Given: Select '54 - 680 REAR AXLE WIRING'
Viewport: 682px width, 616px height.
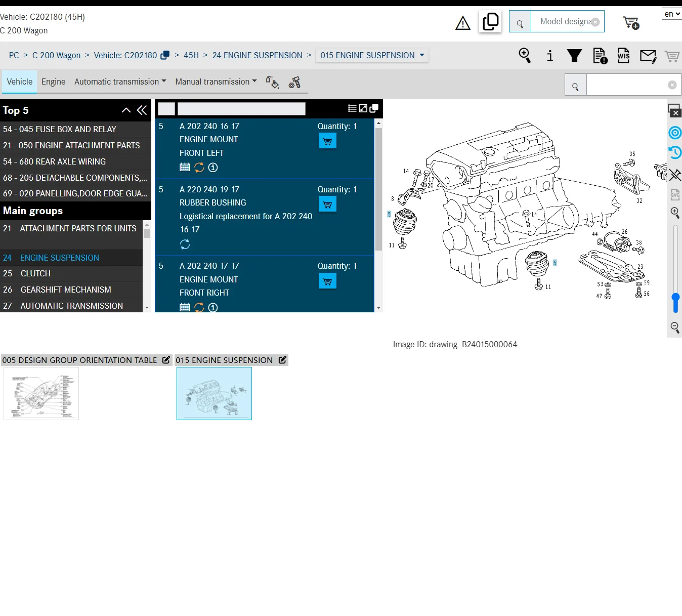Looking at the screenshot, I should coord(75,161).
